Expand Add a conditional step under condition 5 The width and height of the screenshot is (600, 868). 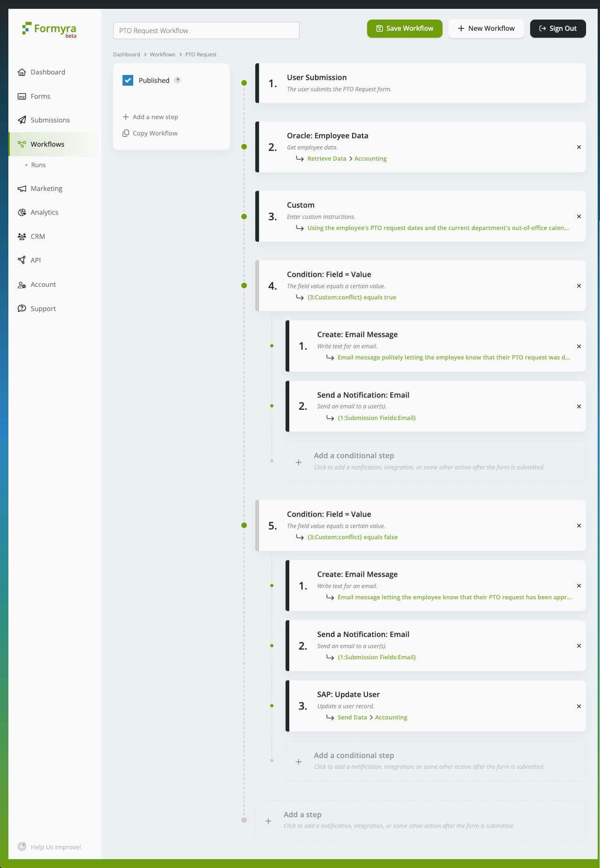click(435, 761)
